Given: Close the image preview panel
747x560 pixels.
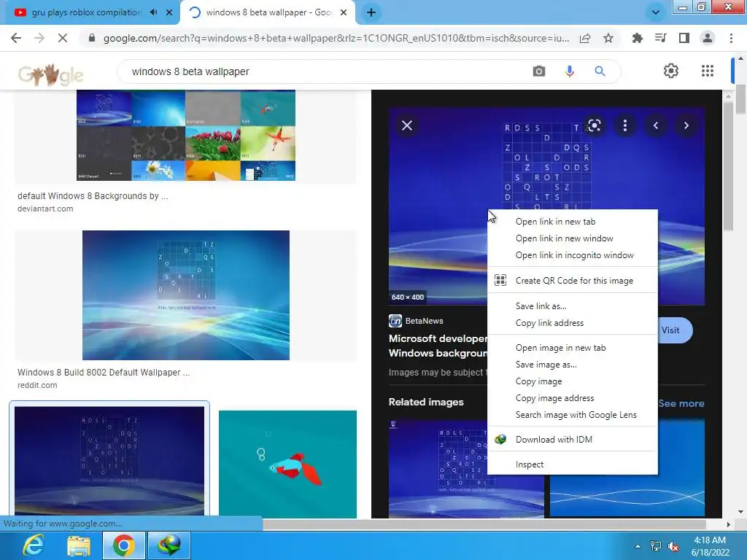Looking at the screenshot, I should [x=407, y=125].
